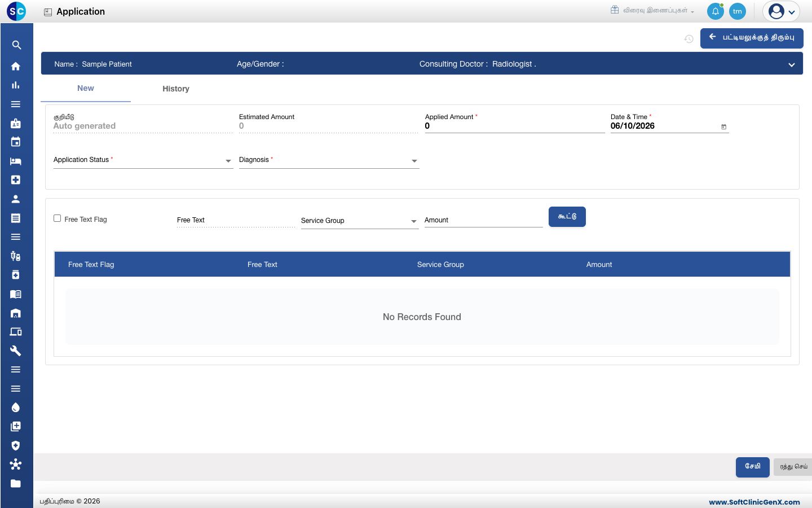Open the Service Group dropdown
Screen dimensions: 812x508
359,221
